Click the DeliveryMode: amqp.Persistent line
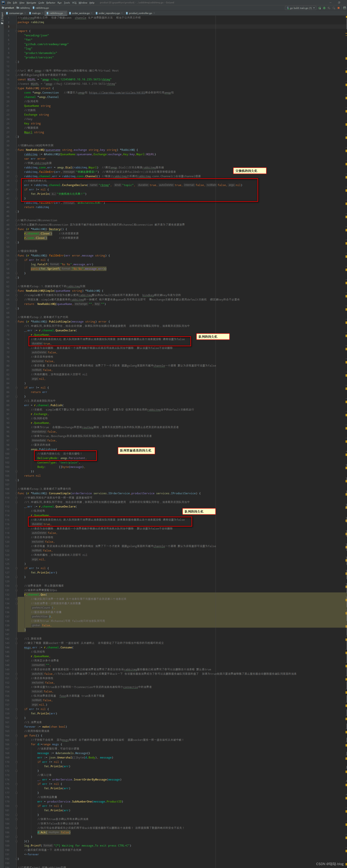 [x=62, y=458]
